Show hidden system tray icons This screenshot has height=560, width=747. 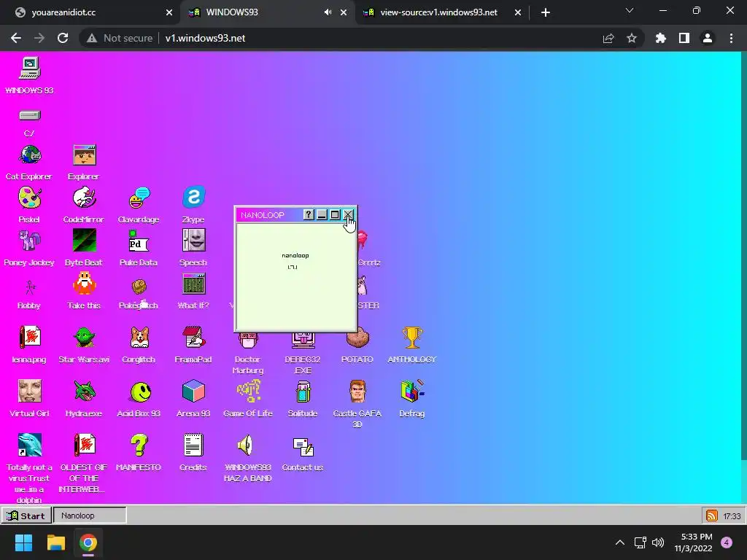coord(620,542)
